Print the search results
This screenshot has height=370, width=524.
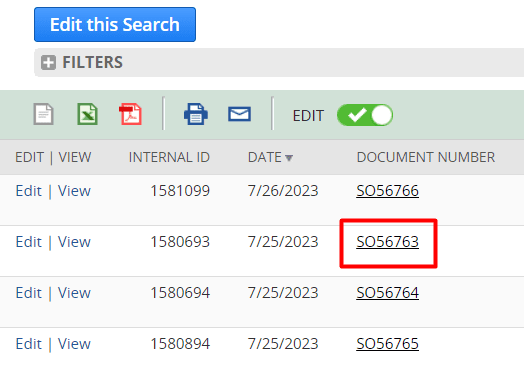coord(196,114)
